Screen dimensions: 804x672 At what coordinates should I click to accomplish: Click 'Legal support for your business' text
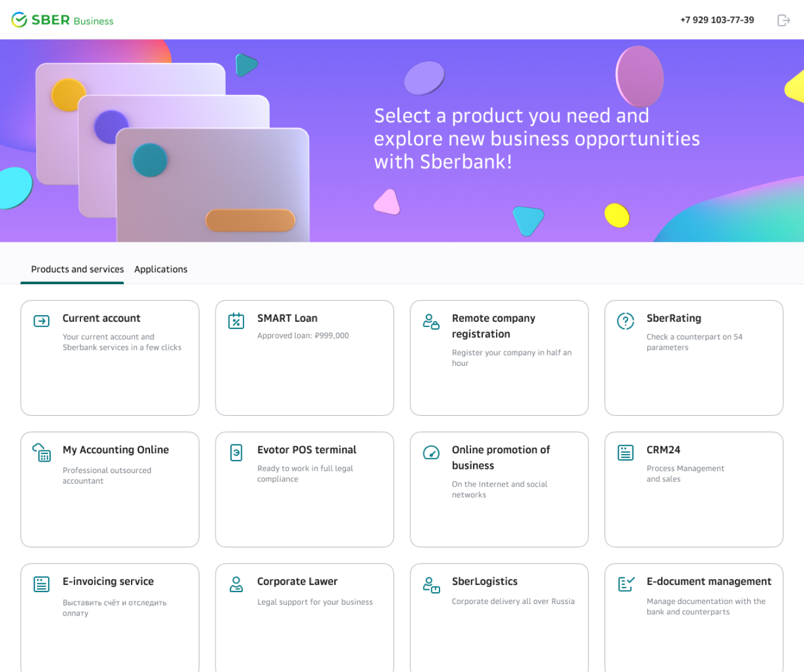click(315, 602)
